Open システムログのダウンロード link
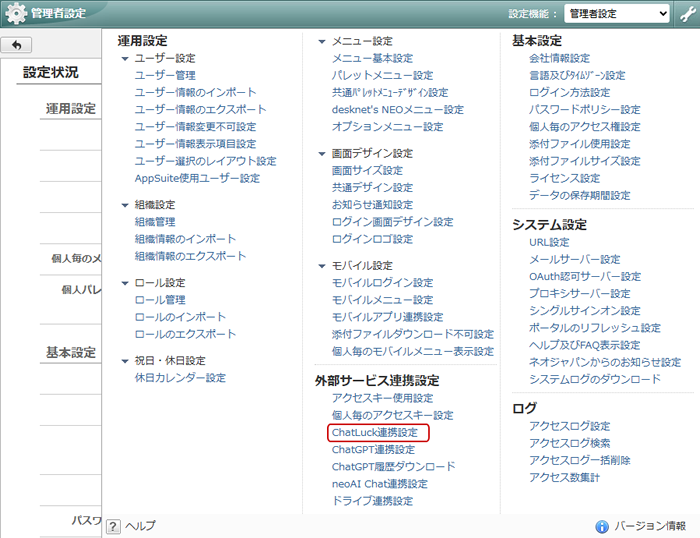Image resolution: width=700 pixels, height=538 pixels. tap(595, 380)
